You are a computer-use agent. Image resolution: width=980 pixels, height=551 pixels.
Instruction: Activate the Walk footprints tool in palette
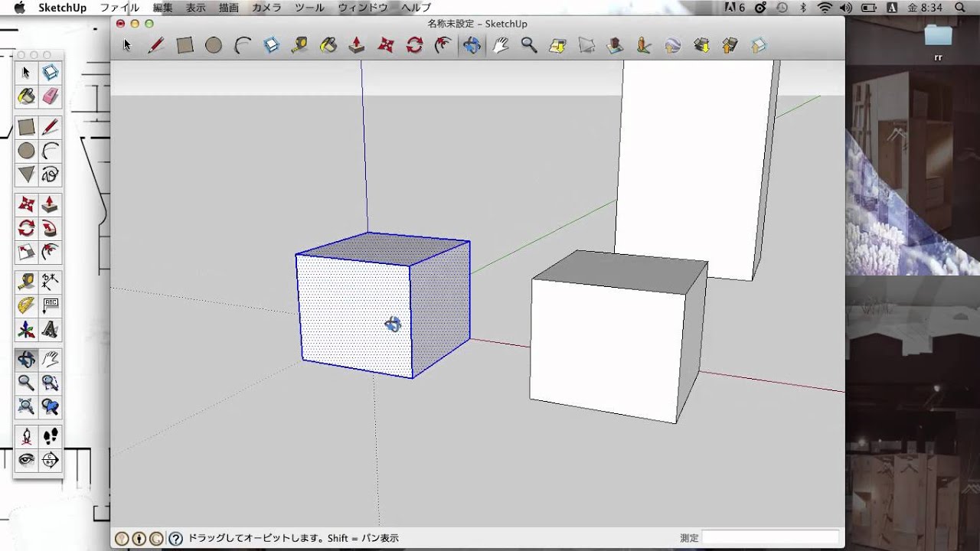coord(51,436)
